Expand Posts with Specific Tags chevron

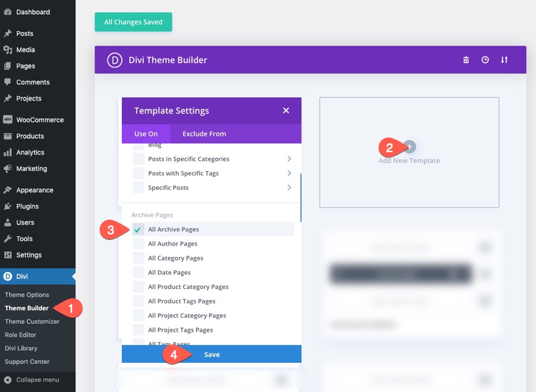coord(289,173)
